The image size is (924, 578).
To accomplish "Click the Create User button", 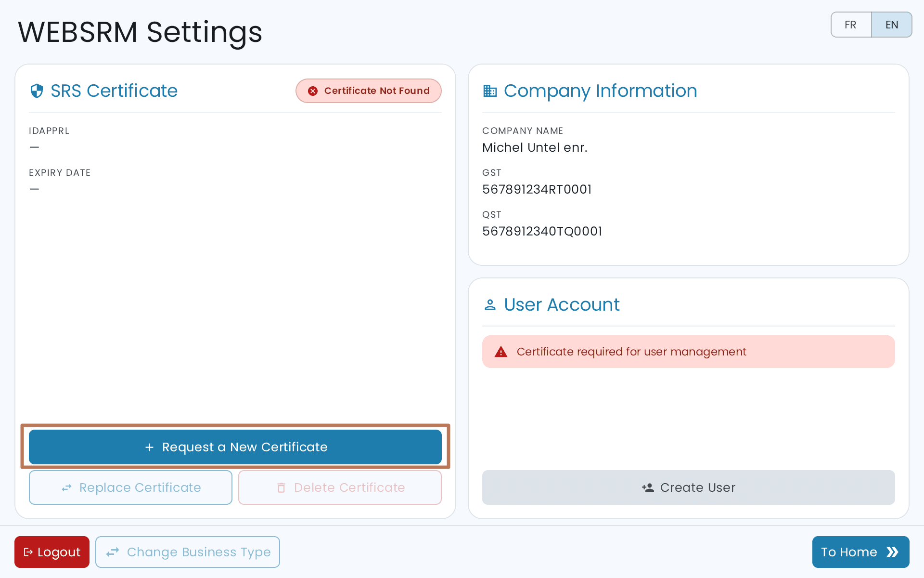I will (x=689, y=487).
